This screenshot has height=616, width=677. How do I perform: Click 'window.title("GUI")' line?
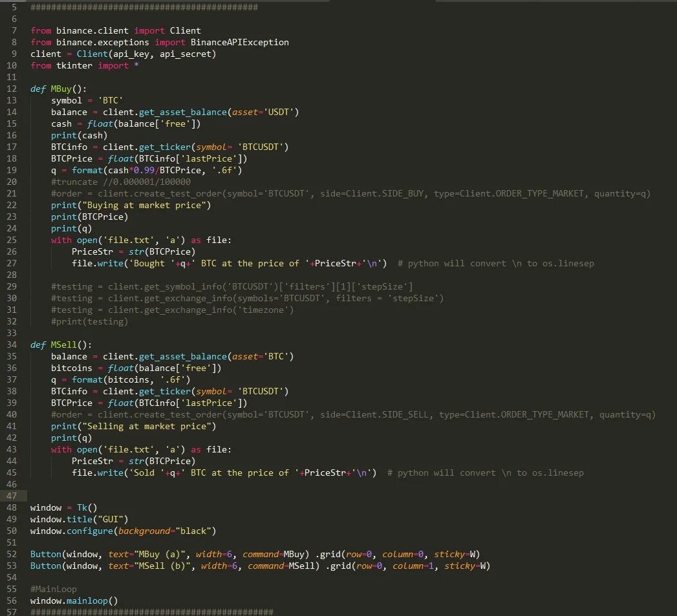pos(79,520)
